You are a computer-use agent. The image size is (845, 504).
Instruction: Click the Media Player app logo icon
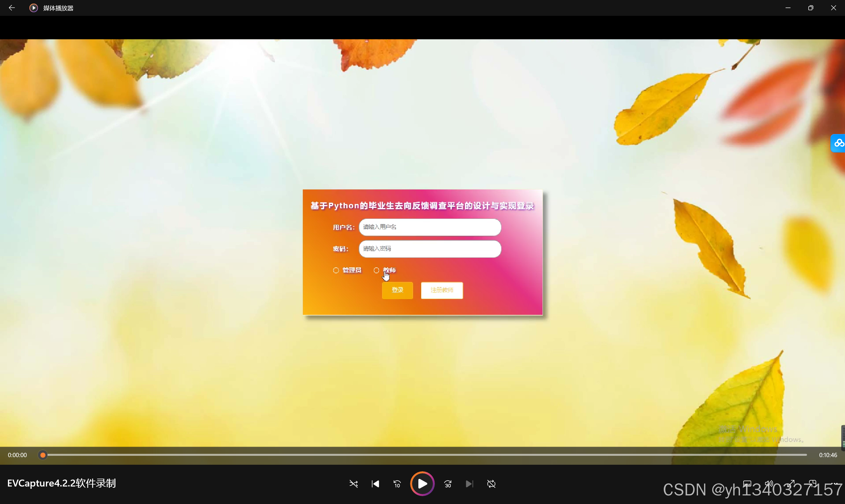[33, 8]
